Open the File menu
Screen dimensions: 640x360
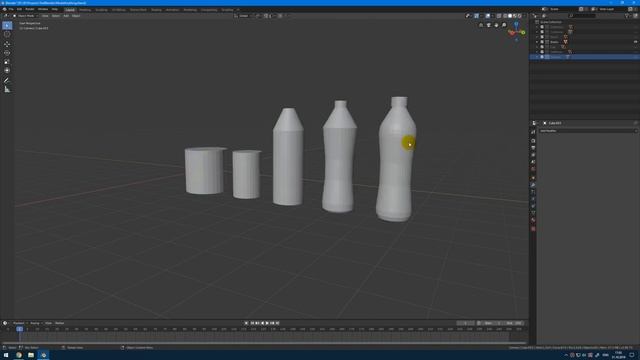[x=11, y=9]
